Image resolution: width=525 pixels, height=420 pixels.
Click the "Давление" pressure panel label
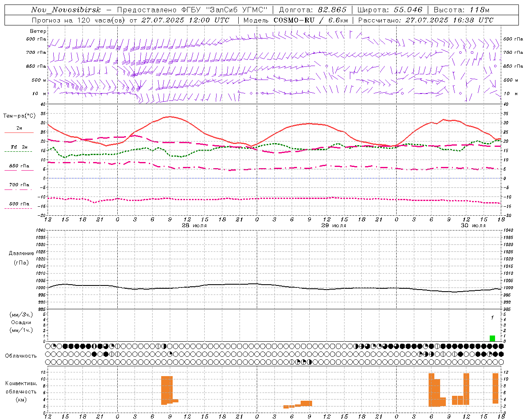pyautogui.click(x=21, y=253)
